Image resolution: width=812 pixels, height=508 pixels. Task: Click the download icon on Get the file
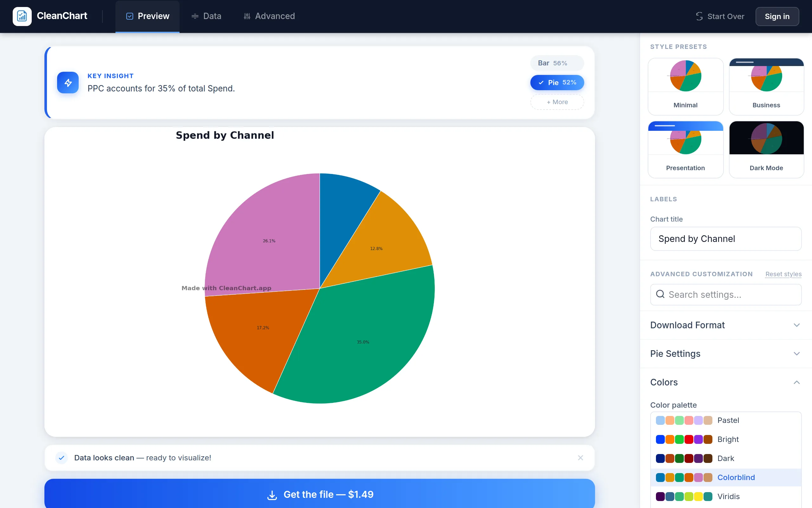coord(272,495)
